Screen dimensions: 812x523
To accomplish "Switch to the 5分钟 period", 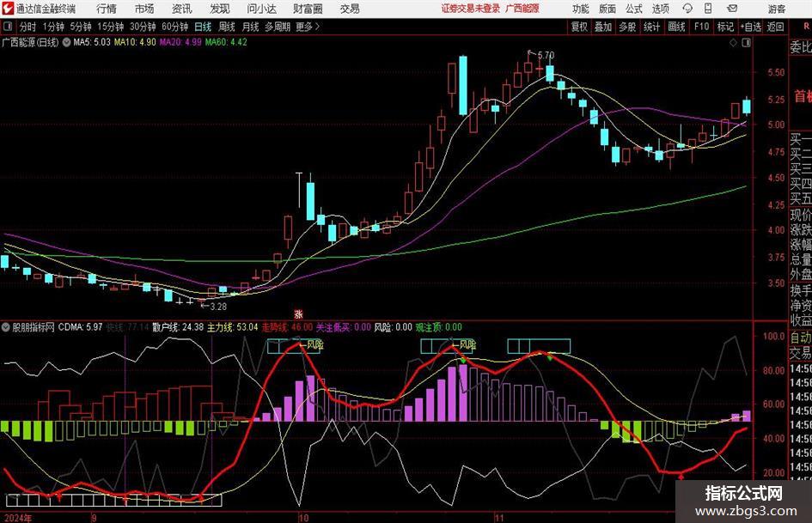I will tap(81, 27).
